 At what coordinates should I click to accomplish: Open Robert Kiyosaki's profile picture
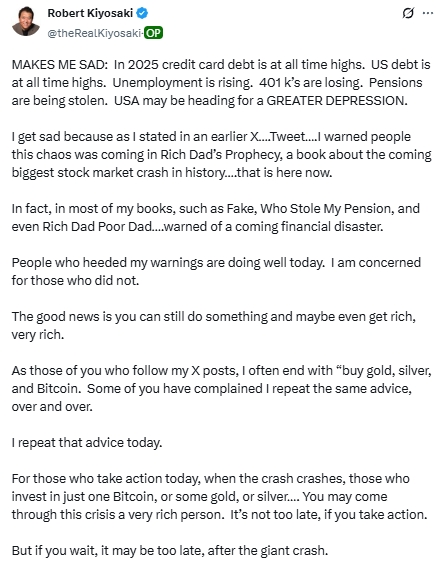[26, 21]
